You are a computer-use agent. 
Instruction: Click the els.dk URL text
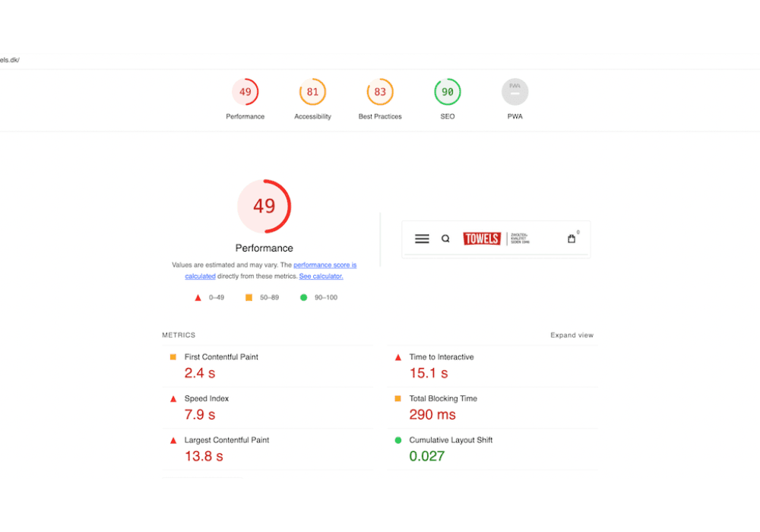[x=10, y=58]
